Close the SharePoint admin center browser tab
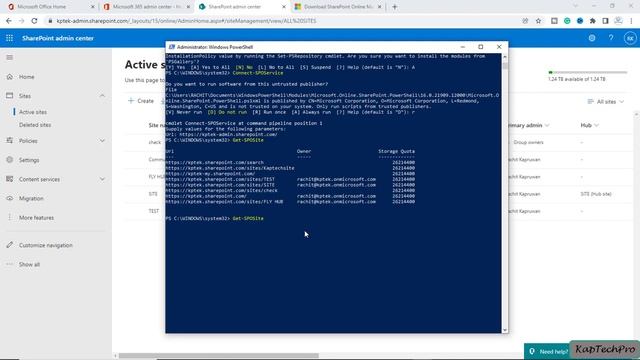Viewport: 640px width, 360px height. pyautogui.click(x=284, y=7)
